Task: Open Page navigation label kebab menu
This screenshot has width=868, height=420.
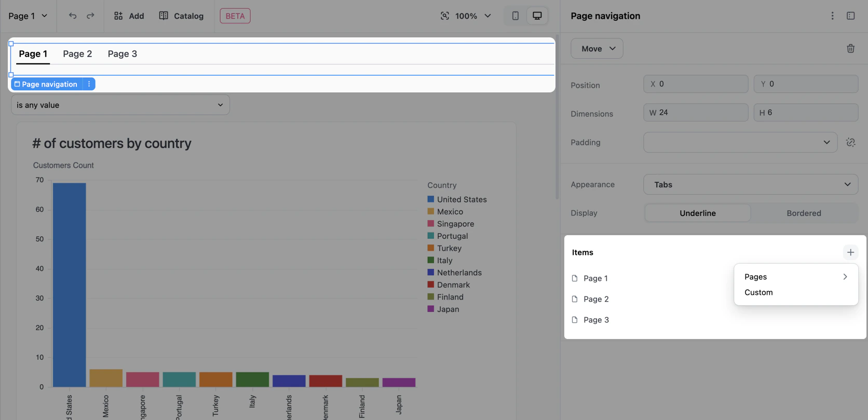Action: click(89, 84)
